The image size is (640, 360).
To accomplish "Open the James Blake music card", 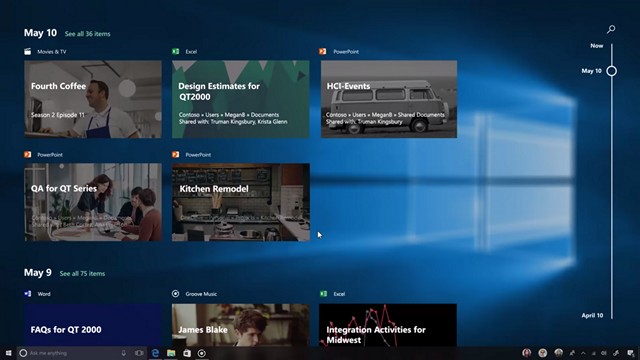I will click(240, 325).
